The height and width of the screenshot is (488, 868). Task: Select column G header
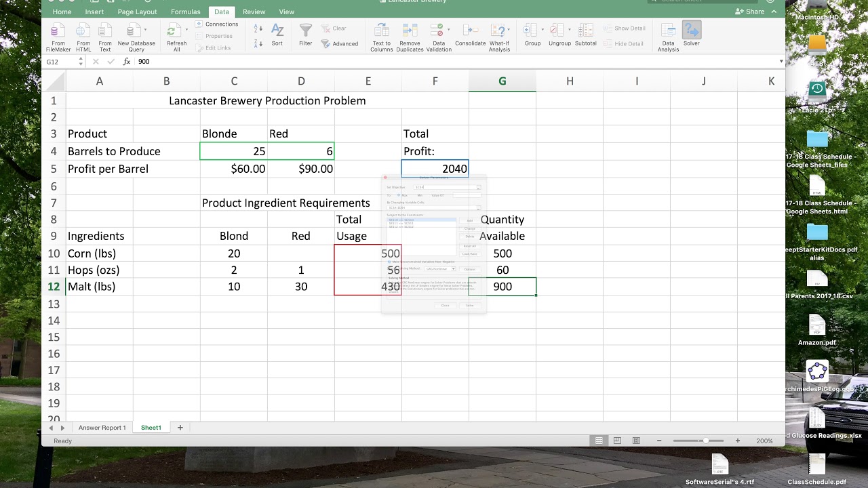(502, 81)
